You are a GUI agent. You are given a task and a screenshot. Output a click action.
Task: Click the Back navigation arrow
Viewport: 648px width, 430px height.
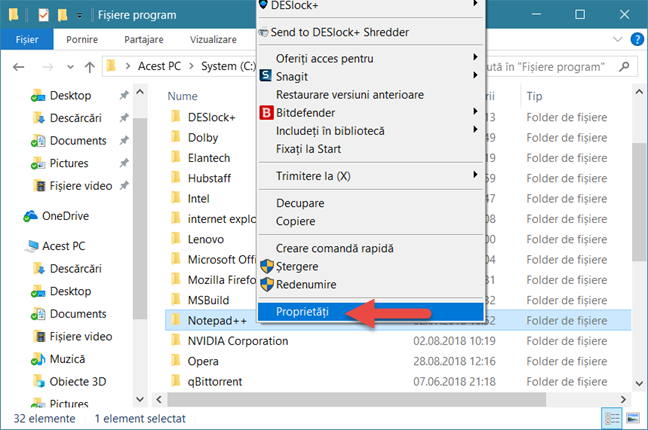pyautogui.click(x=18, y=67)
